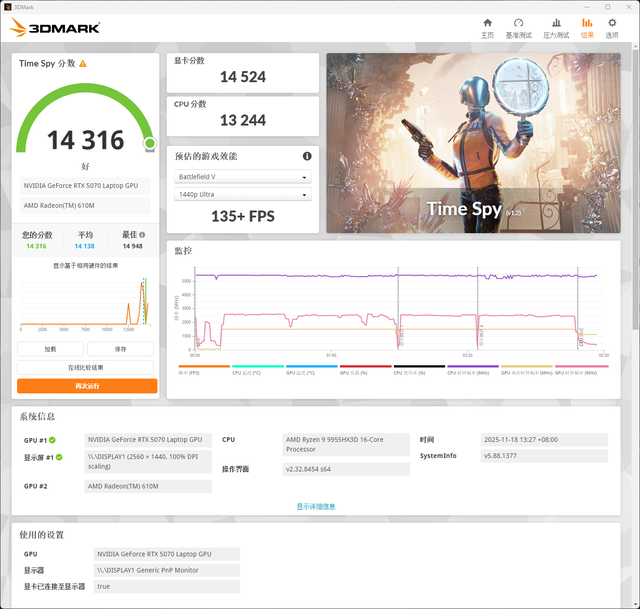Click the 显示基于相同硬件的结果 caption
Viewport: 640px width, 609px height.
coord(85,266)
